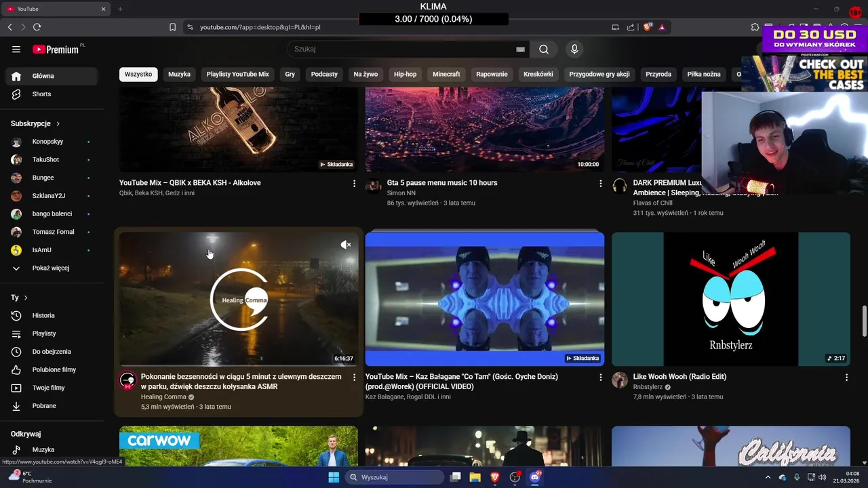Select the Kreskówki filter chip
The height and width of the screenshot is (488, 868).
pyautogui.click(x=538, y=74)
